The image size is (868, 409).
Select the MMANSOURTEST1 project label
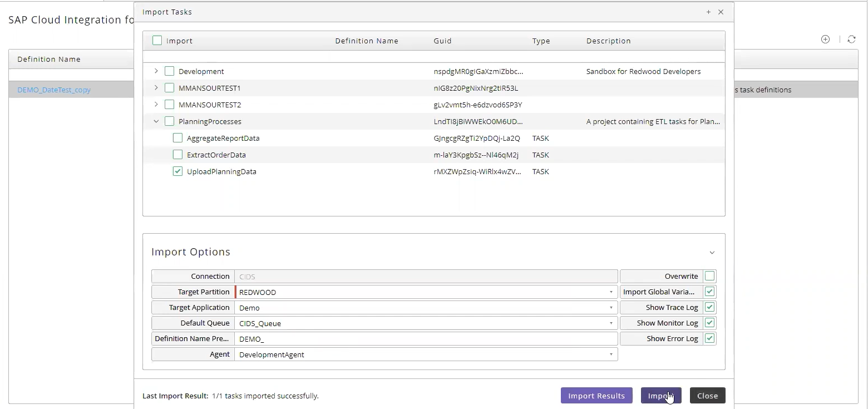[x=210, y=88]
